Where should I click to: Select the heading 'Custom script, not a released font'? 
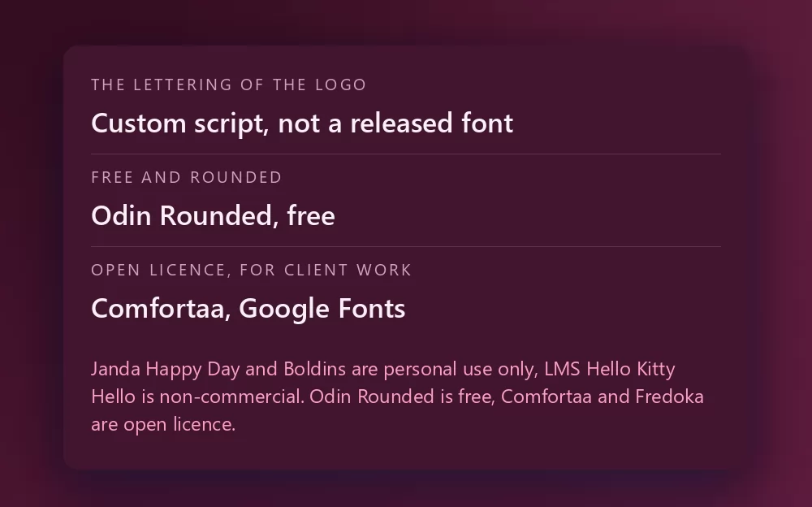[x=302, y=123]
